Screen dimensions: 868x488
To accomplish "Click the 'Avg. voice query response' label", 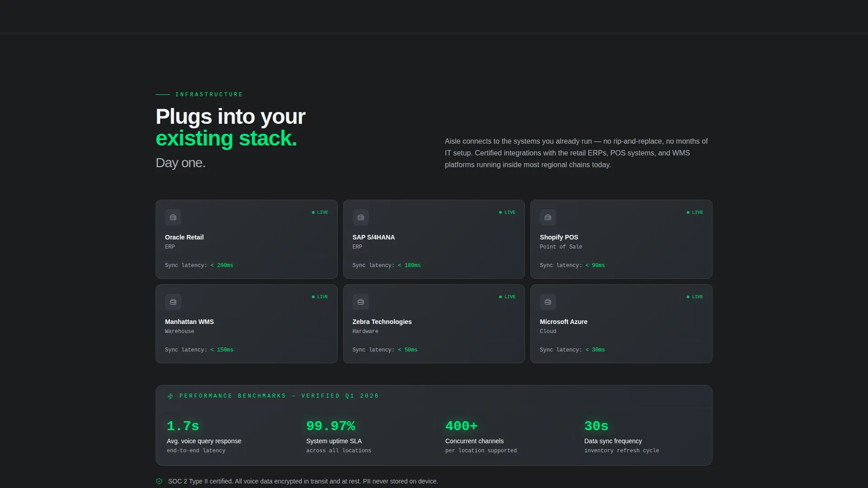I will click(x=204, y=441).
